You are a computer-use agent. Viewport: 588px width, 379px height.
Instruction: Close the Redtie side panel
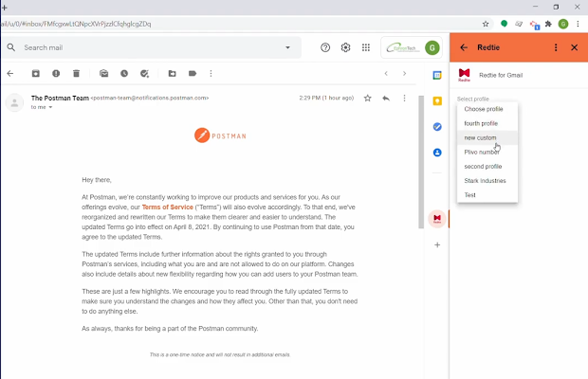574,47
